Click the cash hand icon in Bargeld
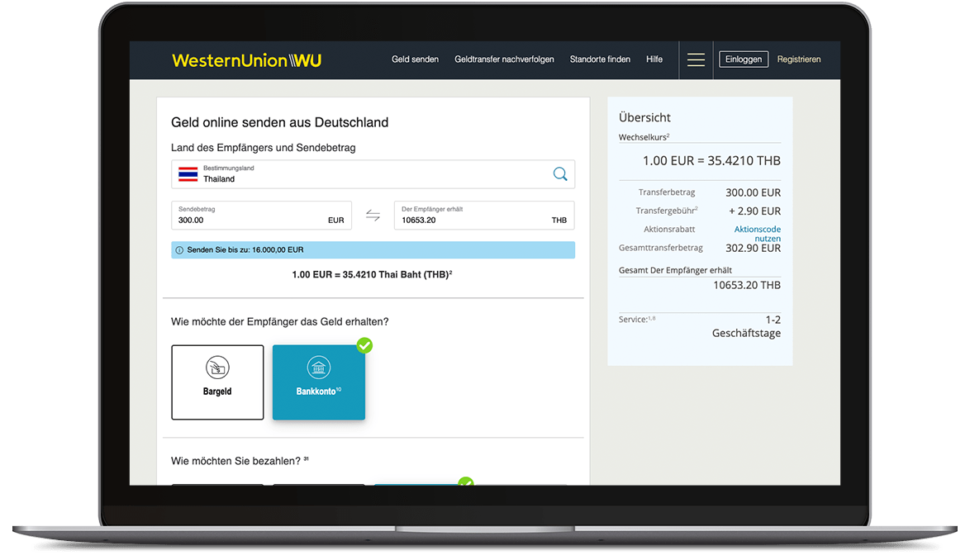This screenshot has width=970, height=560. click(217, 368)
